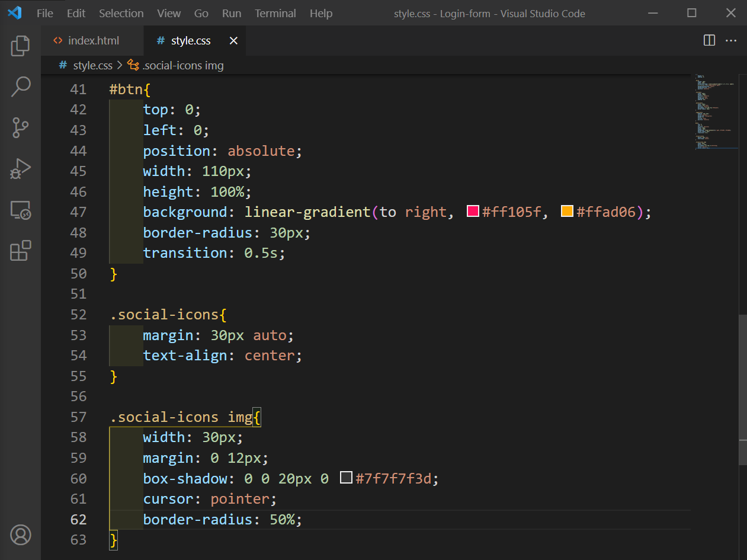This screenshot has width=747, height=560.
Task: Open the Extensions view
Action: click(20, 251)
